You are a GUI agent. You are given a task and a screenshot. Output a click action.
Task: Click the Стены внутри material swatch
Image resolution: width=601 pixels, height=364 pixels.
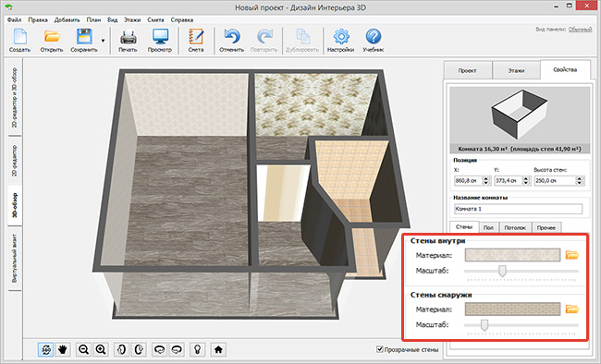pyautogui.click(x=512, y=255)
